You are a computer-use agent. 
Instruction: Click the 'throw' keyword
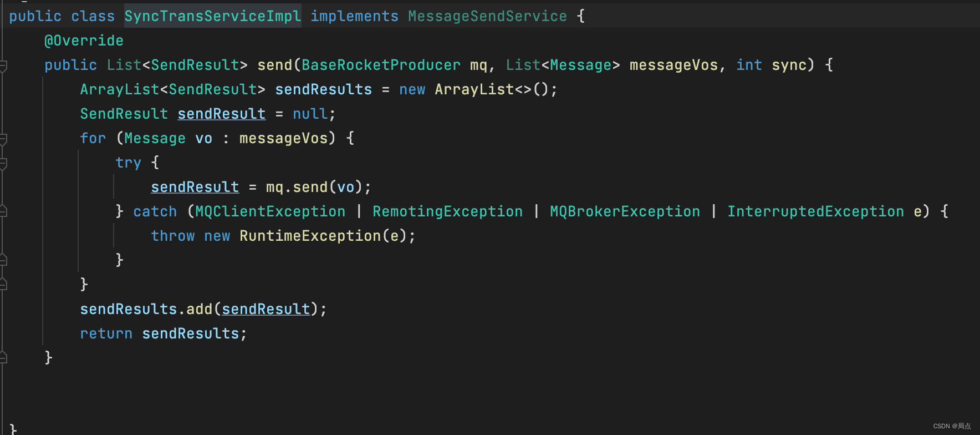click(x=173, y=236)
